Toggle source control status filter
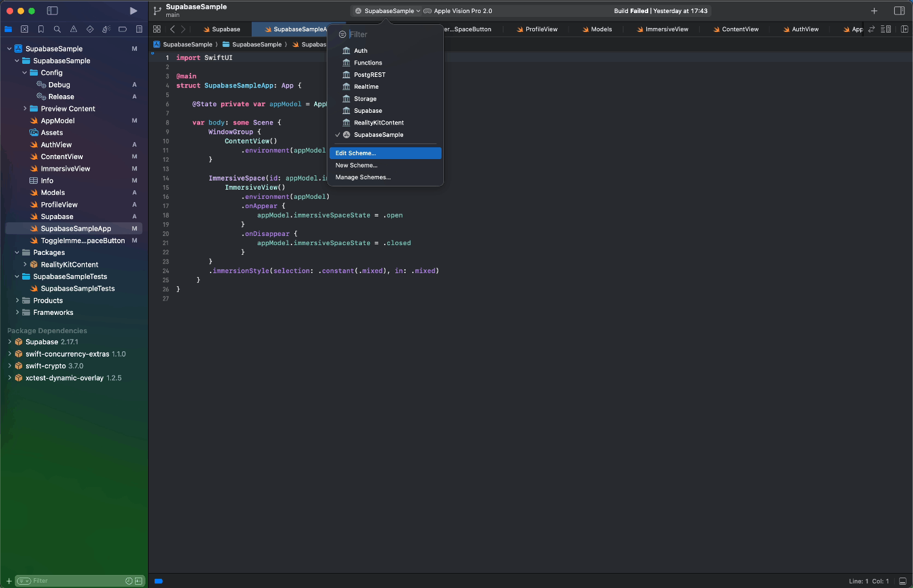 click(138, 581)
